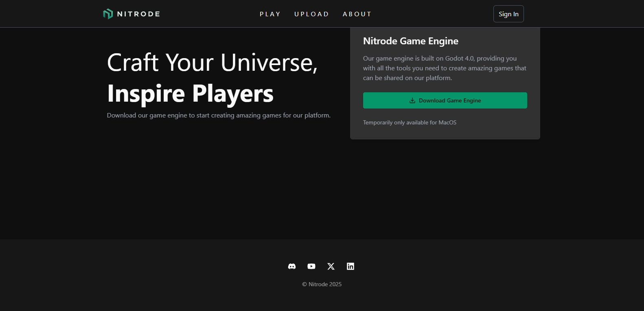Click the 'built on Godot 4.0' description paragraph

pos(445,68)
